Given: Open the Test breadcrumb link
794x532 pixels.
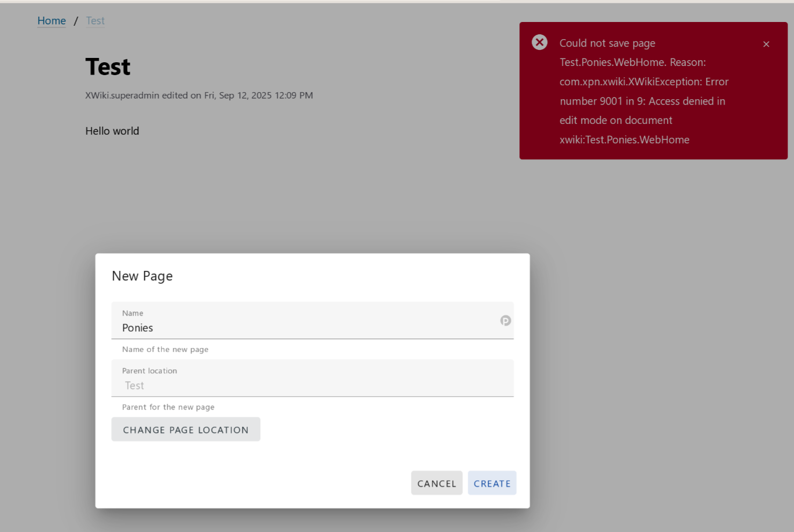Looking at the screenshot, I should pyautogui.click(x=95, y=21).
